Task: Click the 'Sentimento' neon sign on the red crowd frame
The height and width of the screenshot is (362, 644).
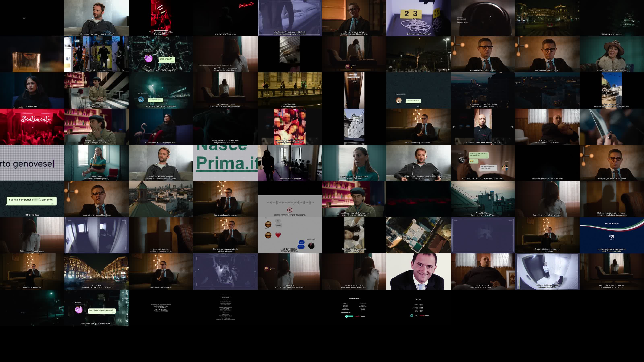Action: (x=36, y=119)
